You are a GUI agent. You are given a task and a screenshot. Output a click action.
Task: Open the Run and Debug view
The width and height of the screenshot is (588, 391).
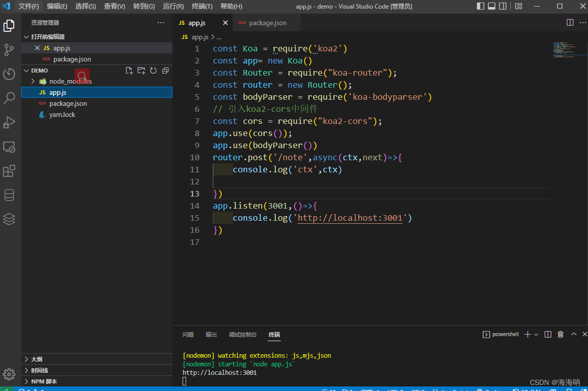coord(9,122)
